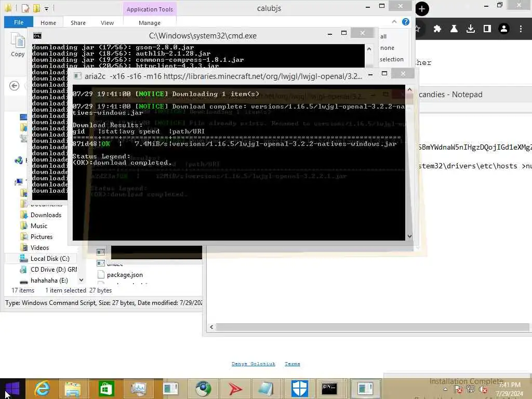The height and width of the screenshot is (399, 532).
Task: Click the network tray icon
Action: (x=471, y=389)
